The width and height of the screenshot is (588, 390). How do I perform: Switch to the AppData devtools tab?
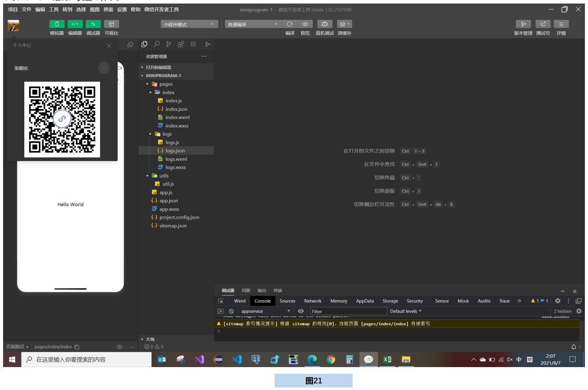point(365,301)
